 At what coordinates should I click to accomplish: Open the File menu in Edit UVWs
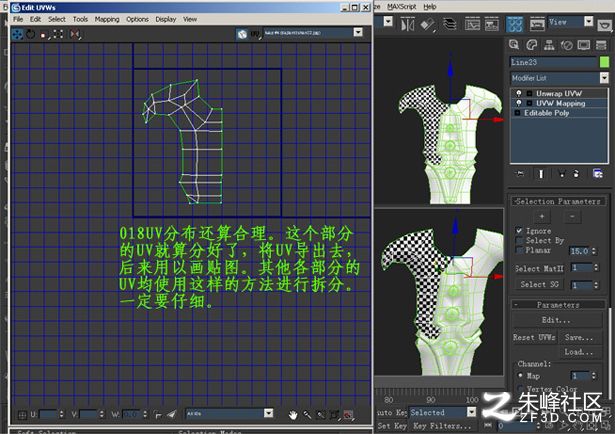coord(18,19)
